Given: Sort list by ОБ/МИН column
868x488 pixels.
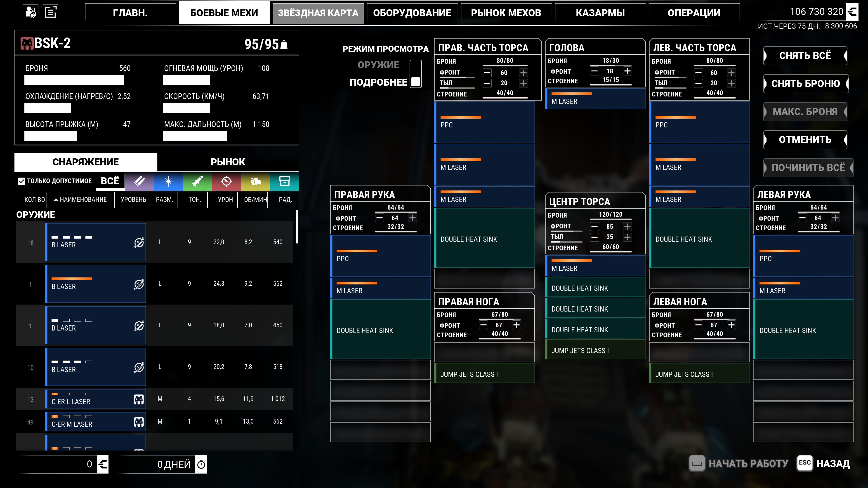Looking at the screenshot, I should coord(255,200).
